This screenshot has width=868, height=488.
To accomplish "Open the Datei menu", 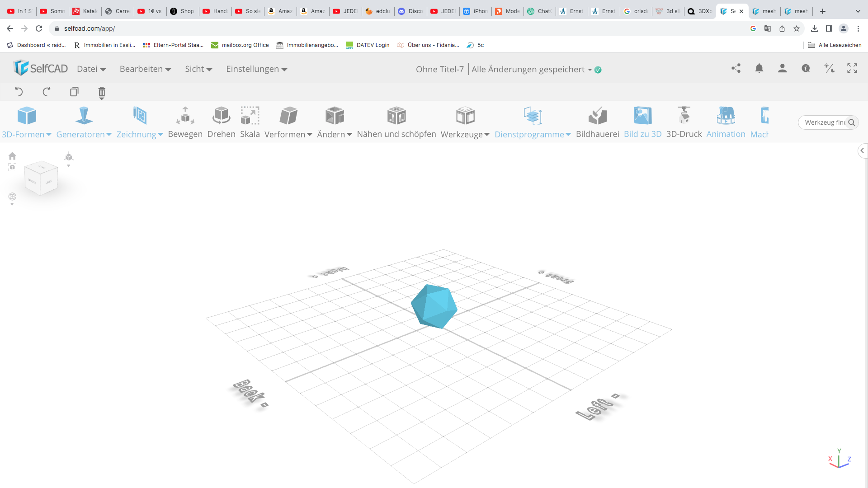I will pos(91,69).
